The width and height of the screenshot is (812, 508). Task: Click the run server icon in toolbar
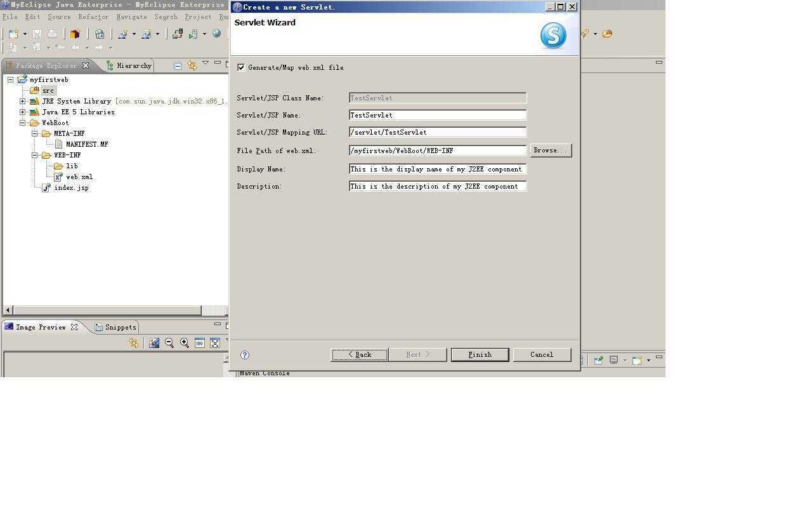pos(193,34)
